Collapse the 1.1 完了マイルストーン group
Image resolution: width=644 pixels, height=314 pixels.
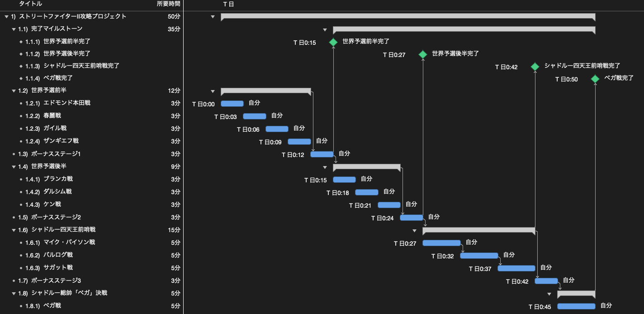(x=14, y=29)
